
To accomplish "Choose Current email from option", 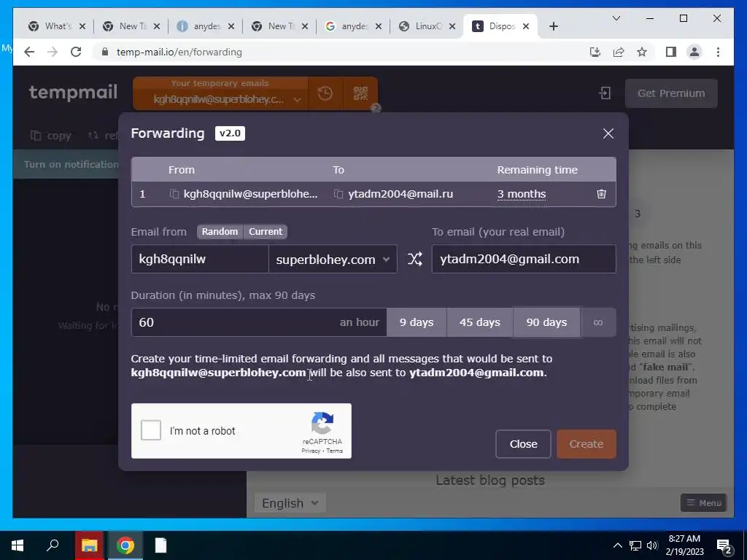I will click(266, 232).
